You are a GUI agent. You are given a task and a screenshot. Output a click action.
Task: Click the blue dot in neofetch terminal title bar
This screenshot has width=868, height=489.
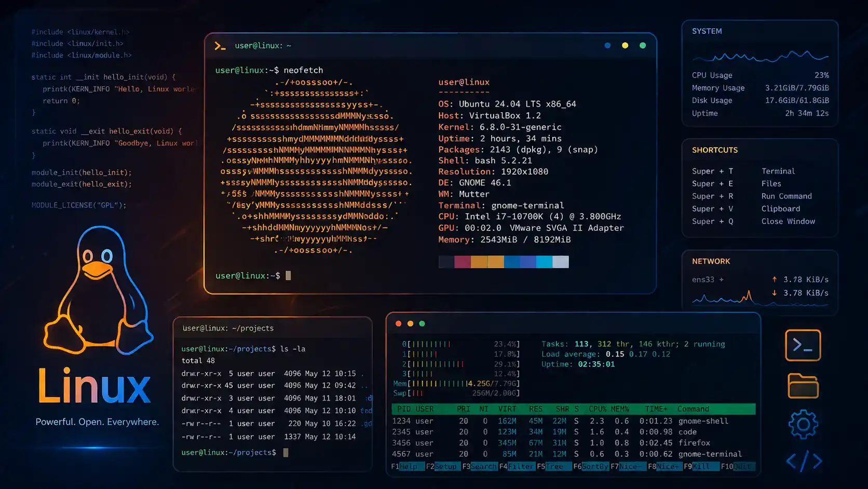[607, 46]
